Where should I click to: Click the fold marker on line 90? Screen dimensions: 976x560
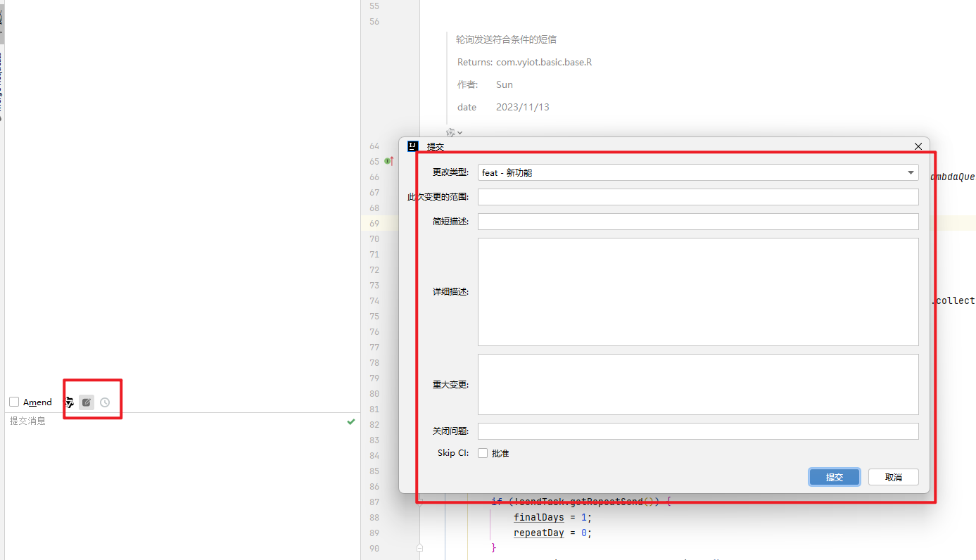420,548
